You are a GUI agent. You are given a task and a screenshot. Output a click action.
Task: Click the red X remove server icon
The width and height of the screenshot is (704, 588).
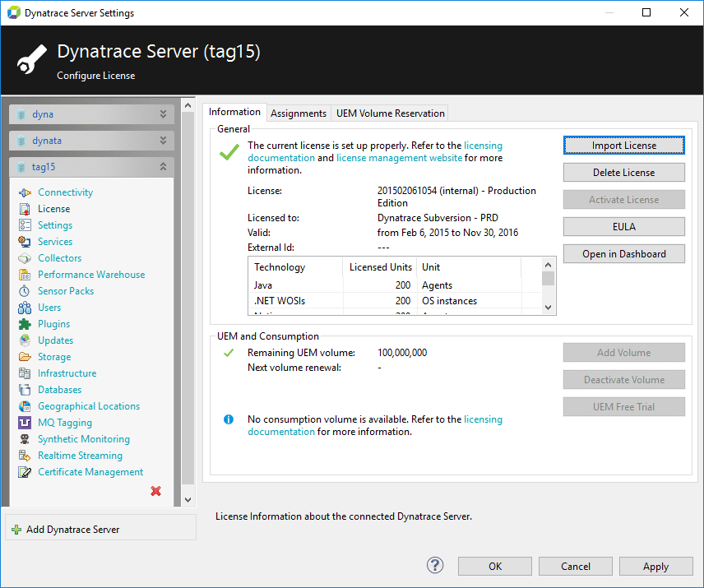(155, 492)
